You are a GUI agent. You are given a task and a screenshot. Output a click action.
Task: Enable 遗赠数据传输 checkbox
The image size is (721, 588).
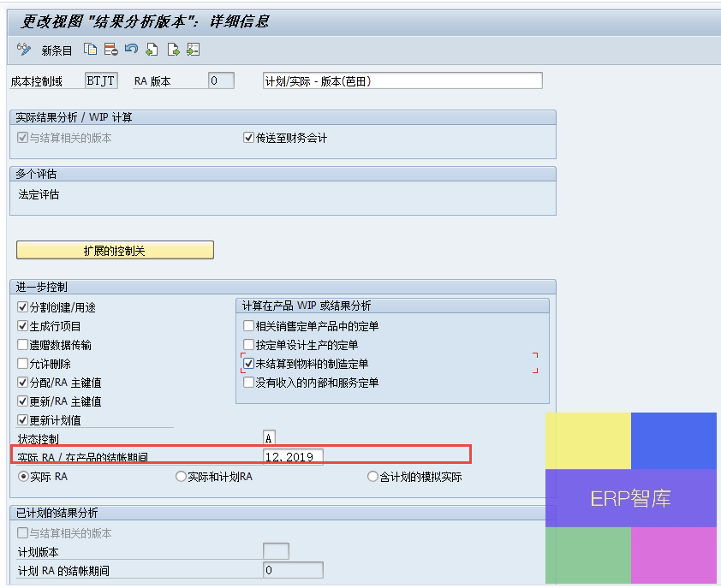coord(22,345)
